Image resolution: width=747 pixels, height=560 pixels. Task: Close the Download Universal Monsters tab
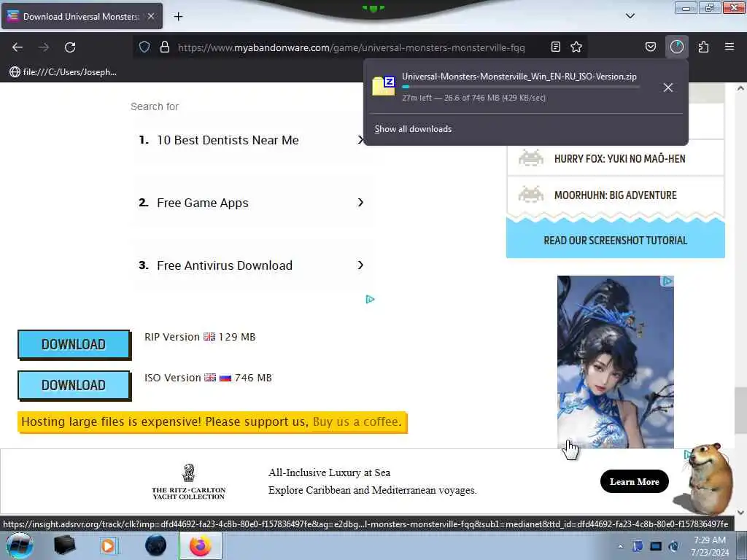click(x=151, y=16)
